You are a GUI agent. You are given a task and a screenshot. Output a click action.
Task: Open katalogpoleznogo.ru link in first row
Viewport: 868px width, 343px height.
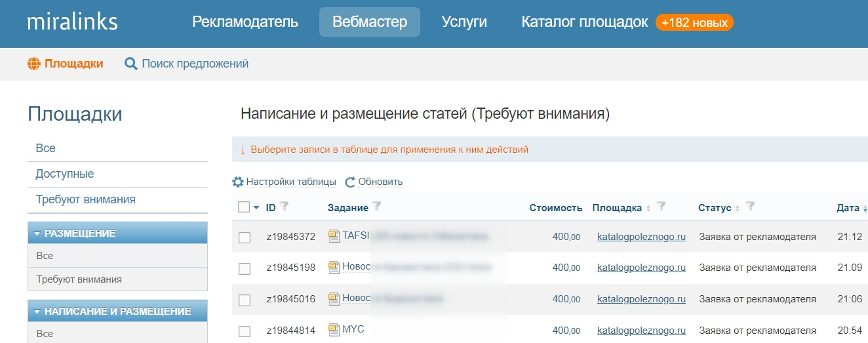point(641,237)
